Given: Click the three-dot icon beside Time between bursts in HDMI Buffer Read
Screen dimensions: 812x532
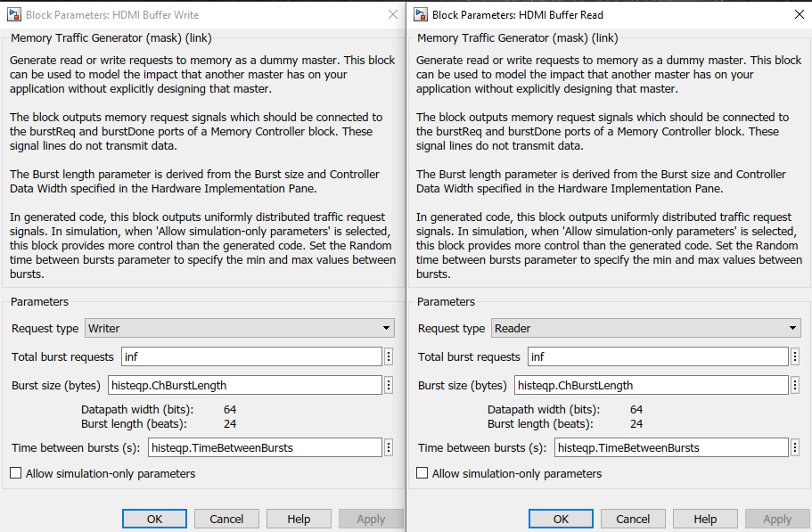Looking at the screenshot, I should click(x=795, y=447).
